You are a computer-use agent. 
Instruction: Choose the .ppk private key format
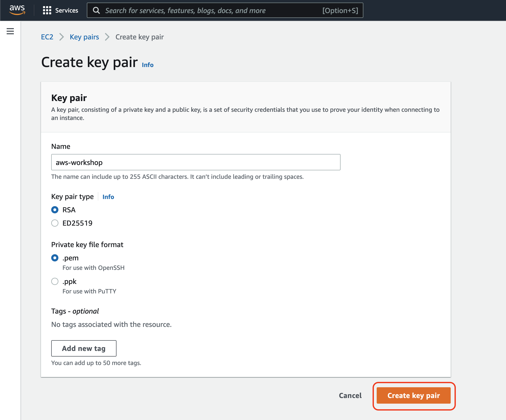click(55, 281)
